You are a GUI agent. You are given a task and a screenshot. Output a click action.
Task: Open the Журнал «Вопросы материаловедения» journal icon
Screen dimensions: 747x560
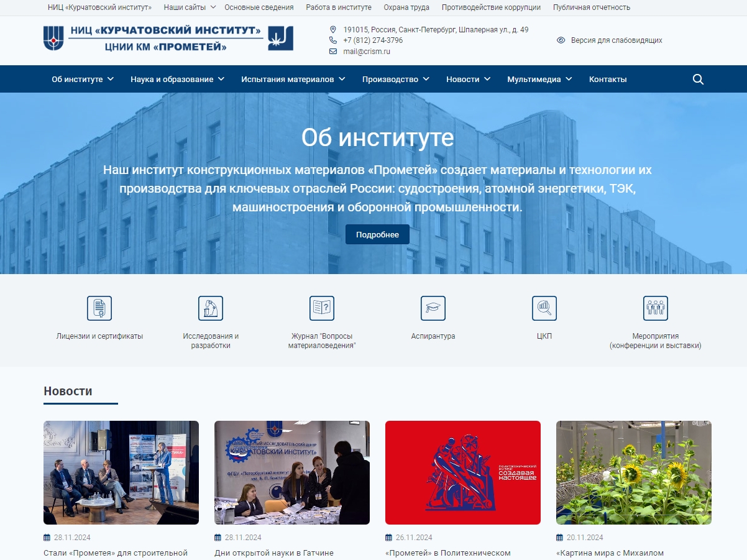click(321, 308)
